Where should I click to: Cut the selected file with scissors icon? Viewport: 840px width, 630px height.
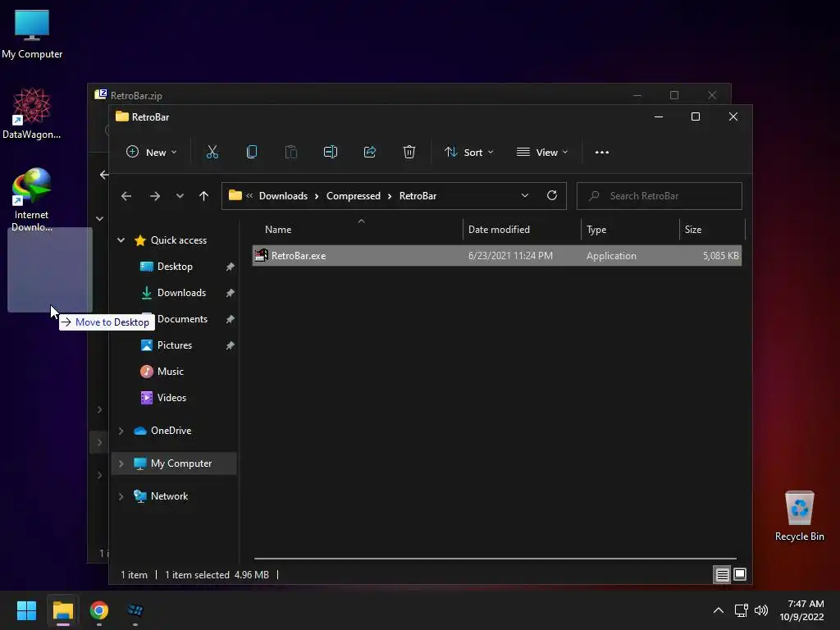[x=212, y=152]
